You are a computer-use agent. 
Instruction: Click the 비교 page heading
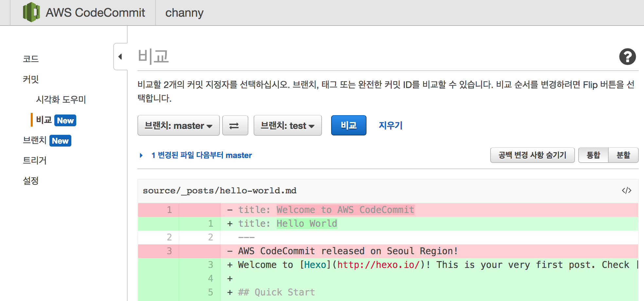[153, 56]
